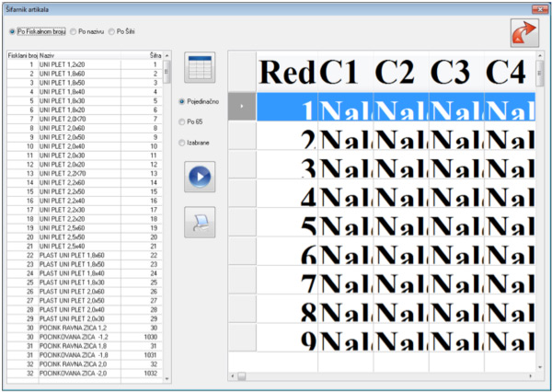This screenshot has height=392, width=552.
Task: Sort by the Naziv column header
Action: [83, 55]
